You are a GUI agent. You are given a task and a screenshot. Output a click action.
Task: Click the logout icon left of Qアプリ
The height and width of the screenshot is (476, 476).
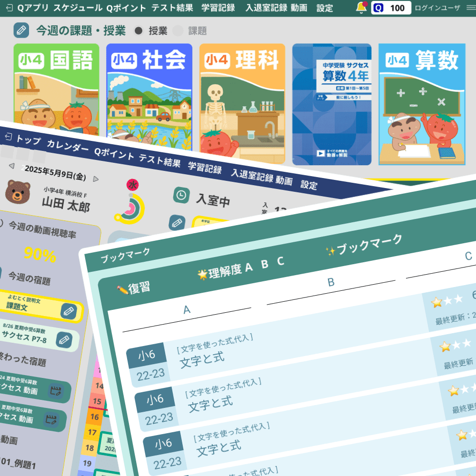point(8,8)
